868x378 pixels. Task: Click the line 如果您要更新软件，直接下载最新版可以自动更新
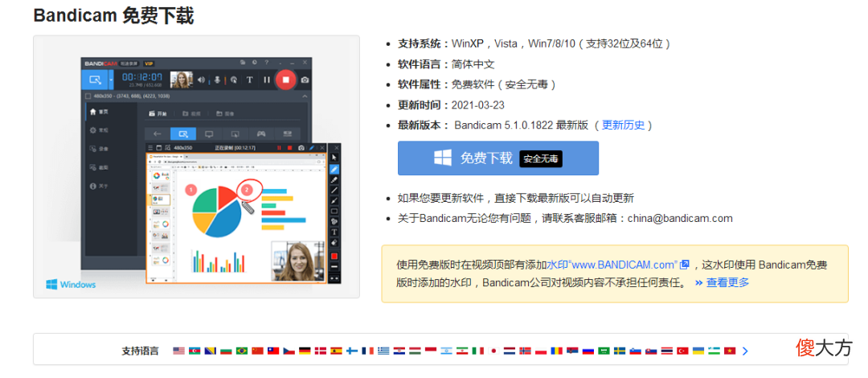pyautogui.click(x=516, y=199)
